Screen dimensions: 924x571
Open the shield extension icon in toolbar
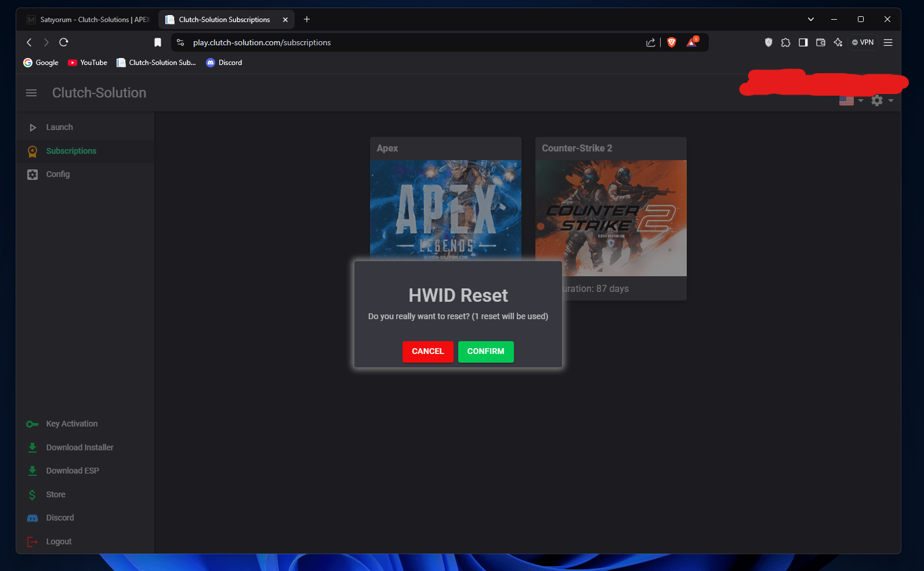(x=769, y=42)
